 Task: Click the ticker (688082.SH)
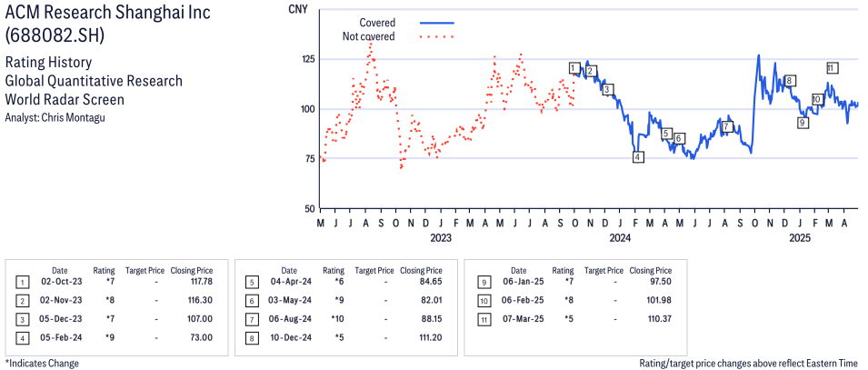55,35
